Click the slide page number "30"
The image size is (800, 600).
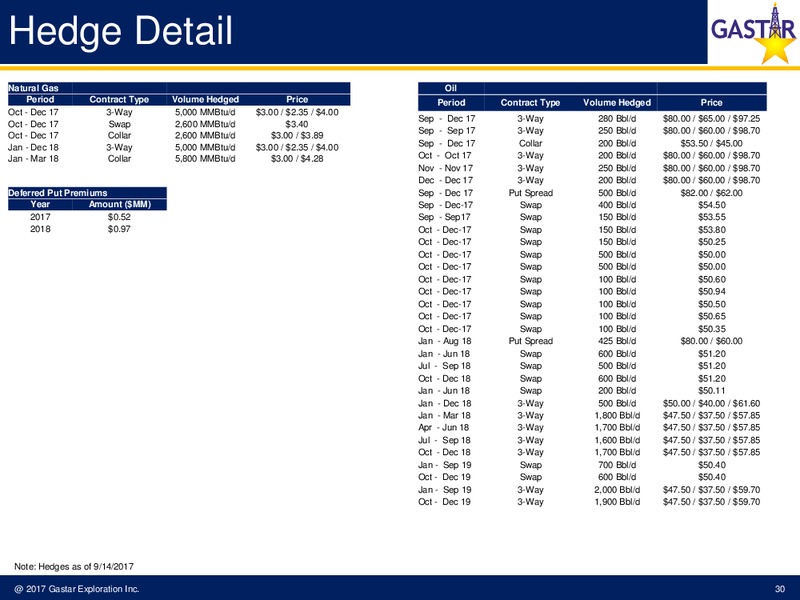pyautogui.click(x=780, y=589)
